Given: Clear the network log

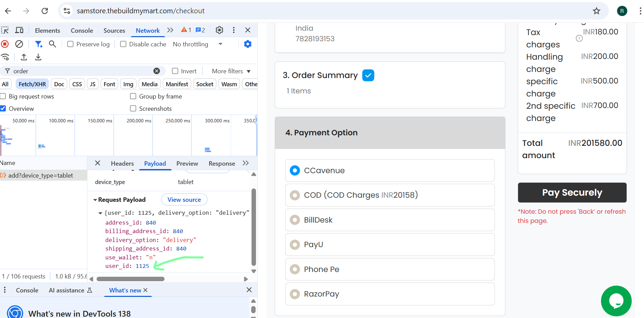Looking at the screenshot, I should point(19,44).
